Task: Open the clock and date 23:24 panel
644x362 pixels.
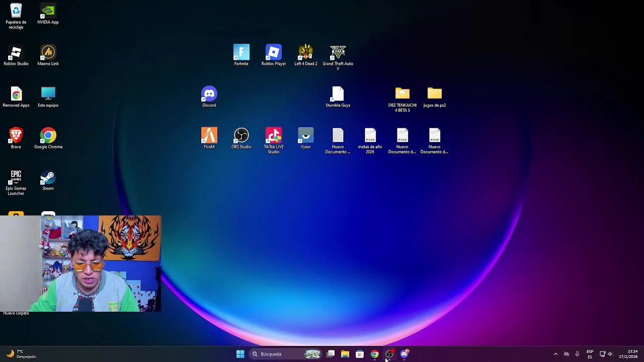Action: (628, 354)
